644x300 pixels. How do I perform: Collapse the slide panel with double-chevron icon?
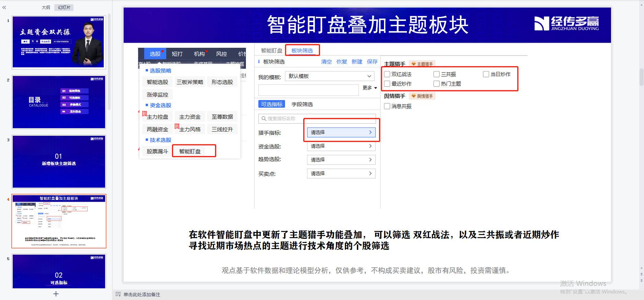click(x=4, y=7)
